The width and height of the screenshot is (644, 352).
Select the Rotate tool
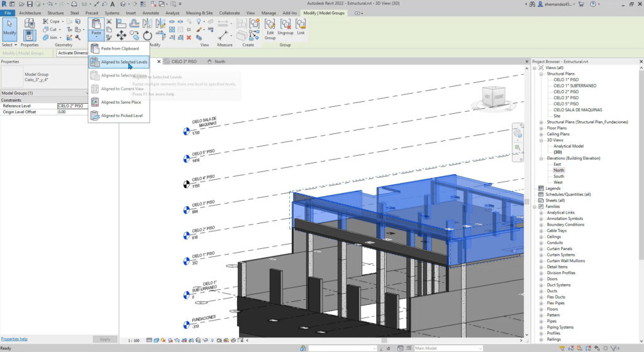(147, 35)
